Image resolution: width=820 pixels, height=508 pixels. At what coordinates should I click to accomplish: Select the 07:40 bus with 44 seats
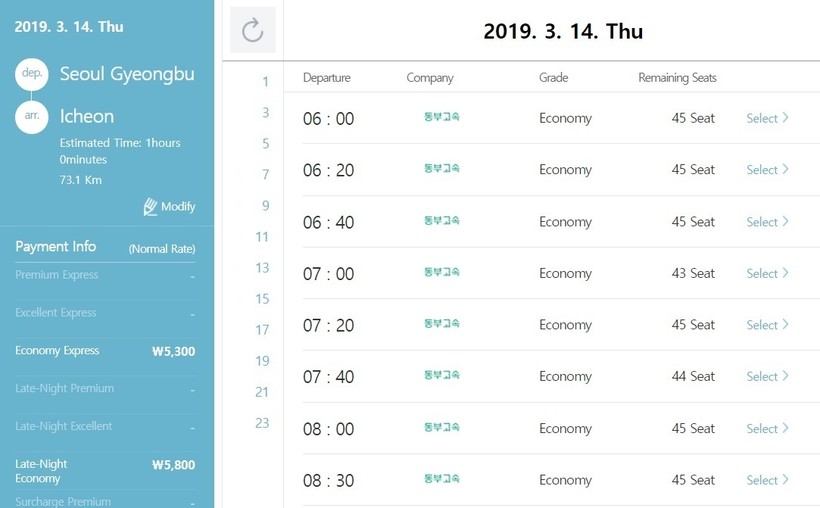pyautogui.click(x=767, y=376)
